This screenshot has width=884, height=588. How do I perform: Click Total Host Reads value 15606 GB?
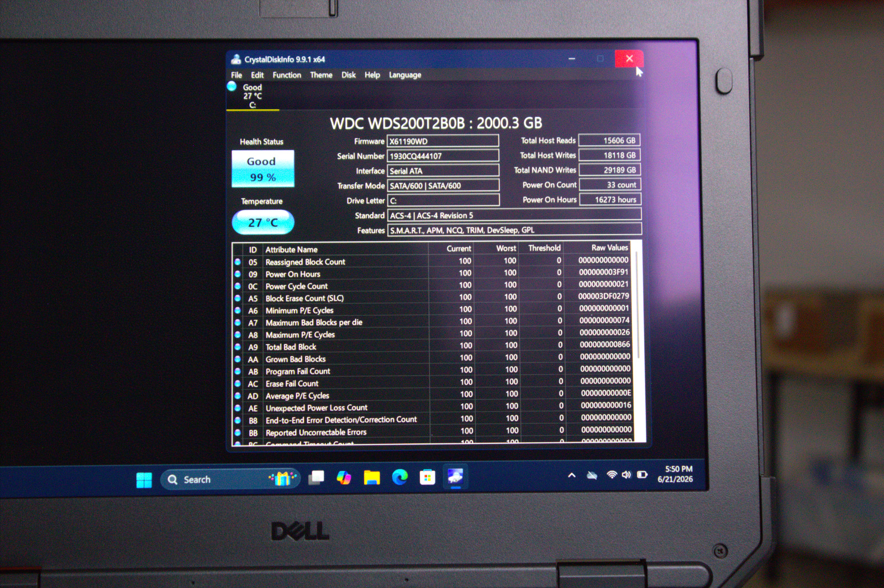point(609,141)
